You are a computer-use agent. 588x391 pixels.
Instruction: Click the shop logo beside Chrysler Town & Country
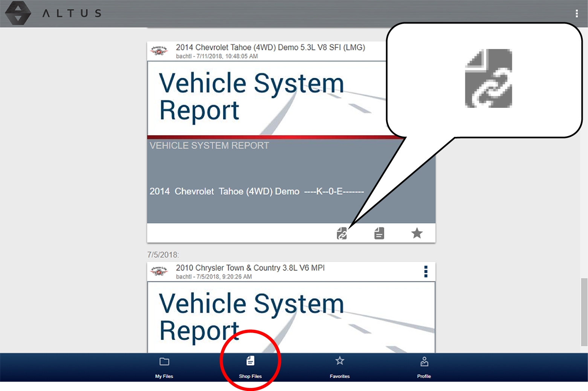click(159, 271)
